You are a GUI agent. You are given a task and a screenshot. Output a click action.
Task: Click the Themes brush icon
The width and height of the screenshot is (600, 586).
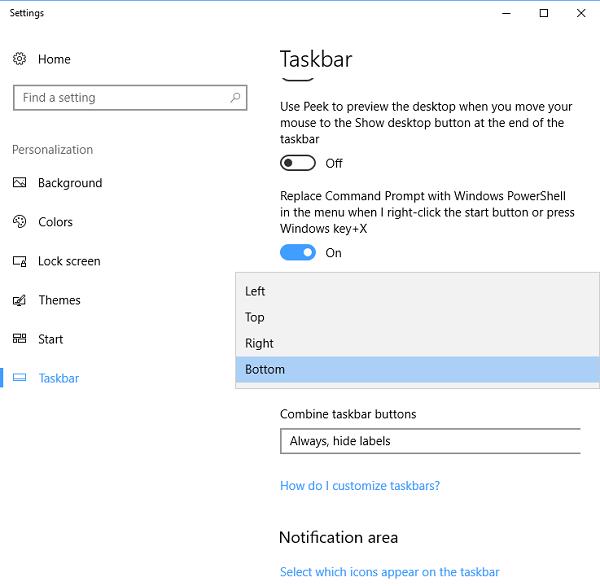tap(19, 300)
